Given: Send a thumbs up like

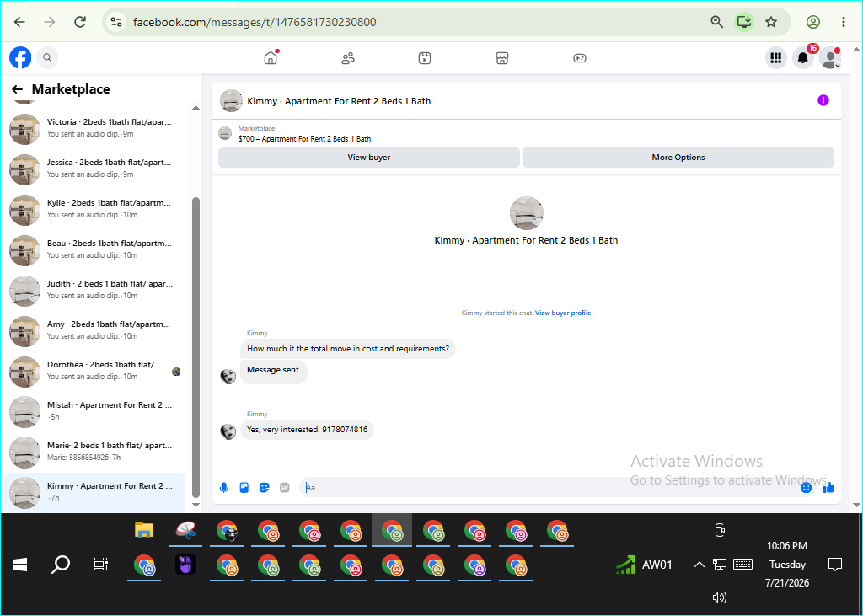Looking at the screenshot, I should coord(829,488).
